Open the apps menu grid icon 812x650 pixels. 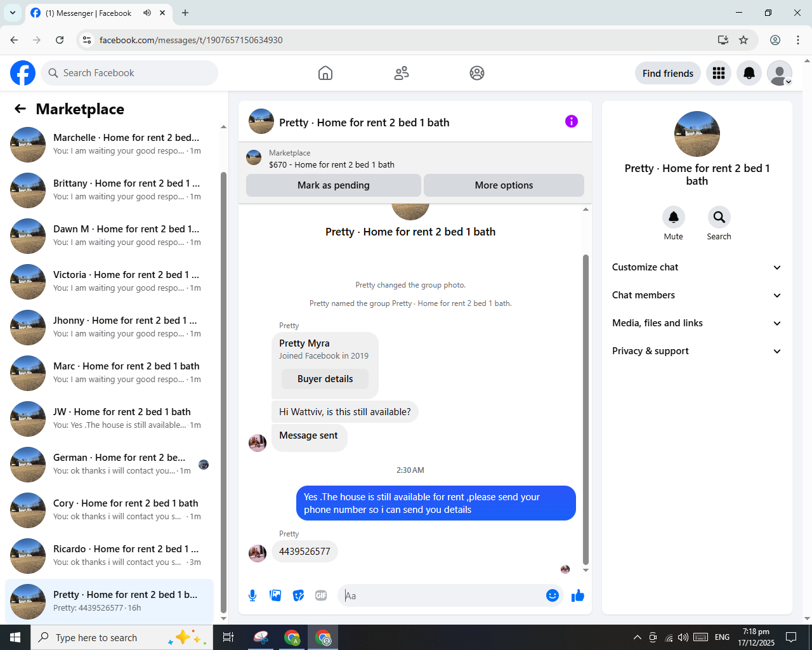pos(719,73)
